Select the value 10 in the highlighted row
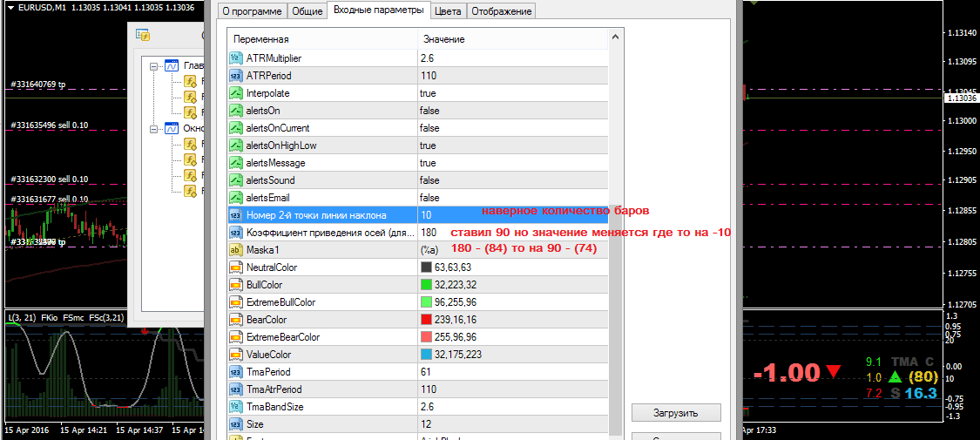 click(x=426, y=215)
